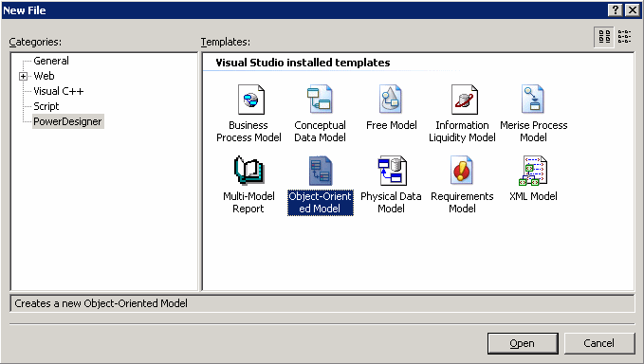The height and width of the screenshot is (364, 644).
Task: Switch to small icons list view
Action: [625, 37]
